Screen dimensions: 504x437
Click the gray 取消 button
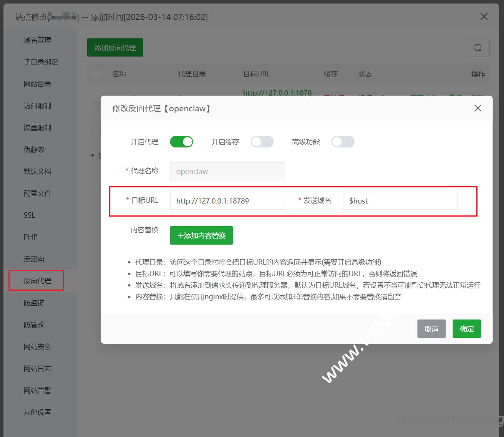(431, 329)
